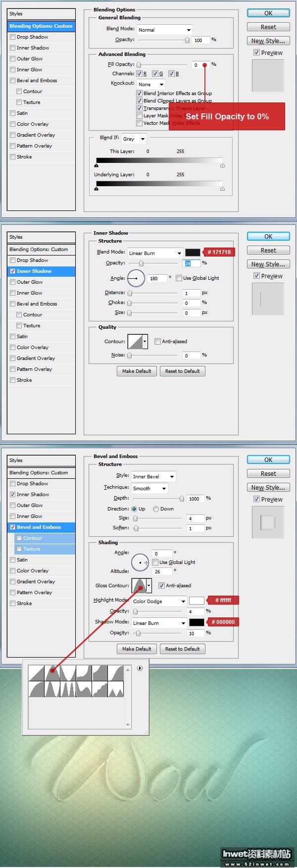Click the Inner Shadow angle dial
This screenshot has height=868, width=297.
coord(136,278)
